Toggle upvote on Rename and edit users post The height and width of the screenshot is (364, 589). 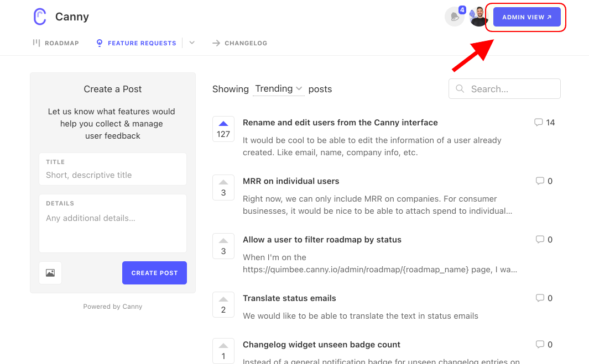223,129
